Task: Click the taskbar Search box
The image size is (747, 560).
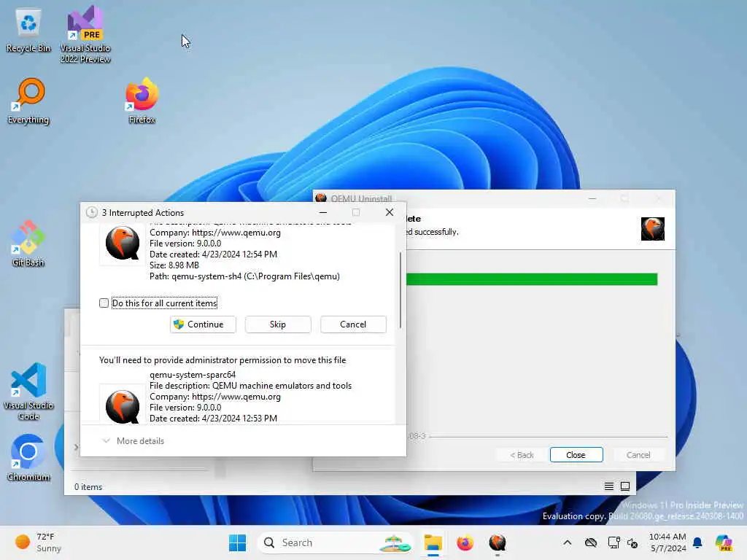Action: pos(335,542)
